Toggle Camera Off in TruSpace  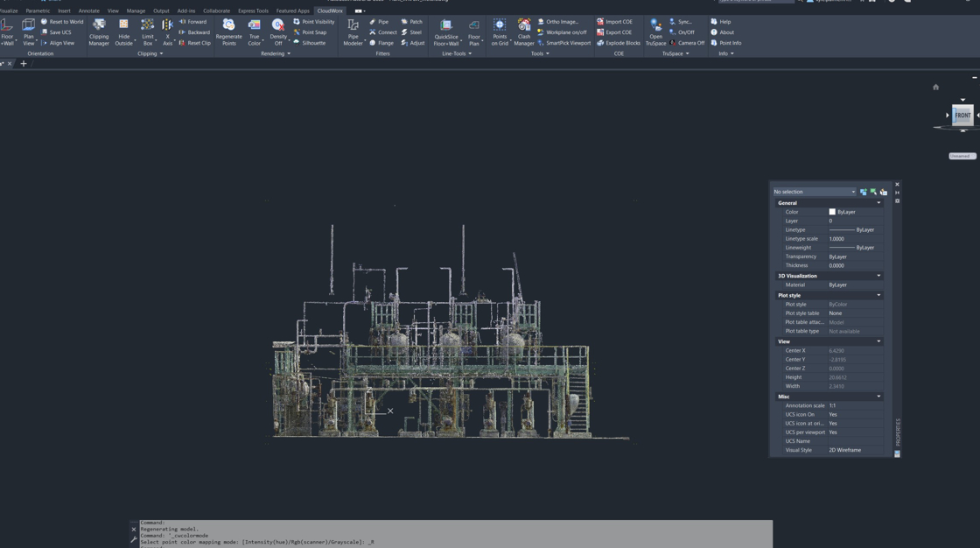686,43
